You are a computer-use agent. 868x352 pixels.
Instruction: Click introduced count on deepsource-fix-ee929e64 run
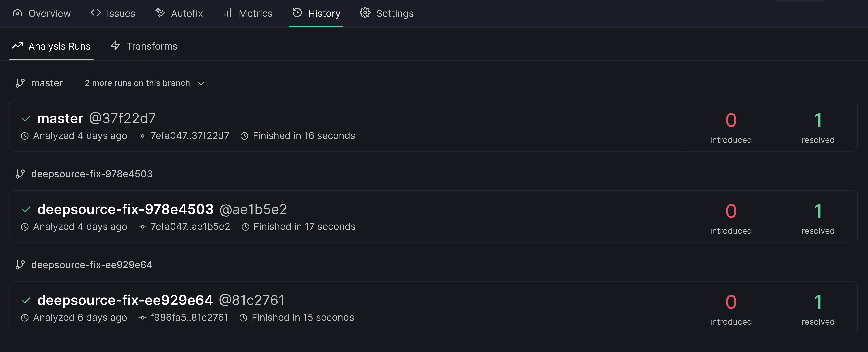tap(731, 302)
